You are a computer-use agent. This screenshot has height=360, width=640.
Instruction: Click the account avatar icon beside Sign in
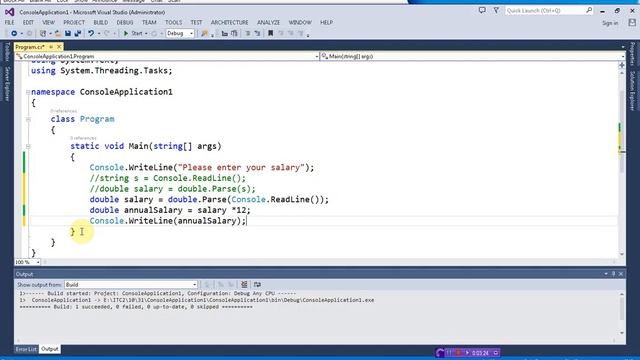(632, 23)
